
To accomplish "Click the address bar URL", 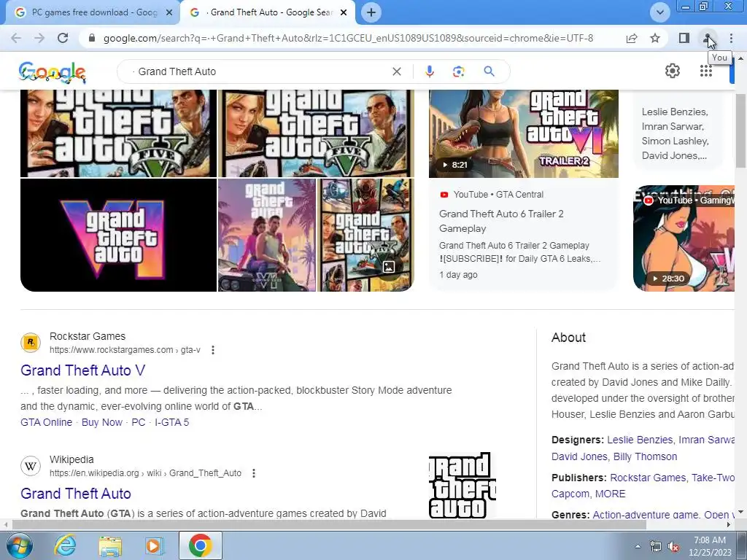I will coord(348,38).
